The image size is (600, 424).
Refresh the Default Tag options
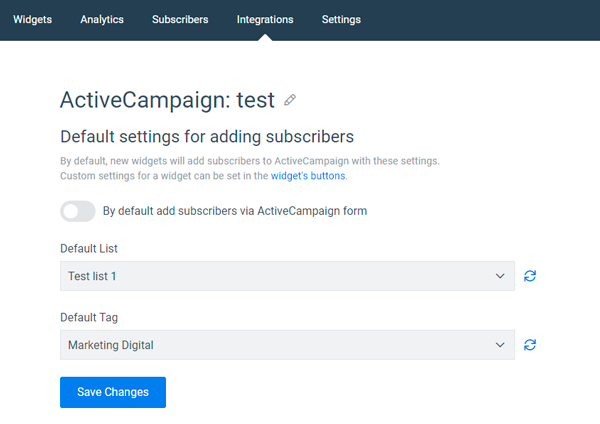click(530, 345)
